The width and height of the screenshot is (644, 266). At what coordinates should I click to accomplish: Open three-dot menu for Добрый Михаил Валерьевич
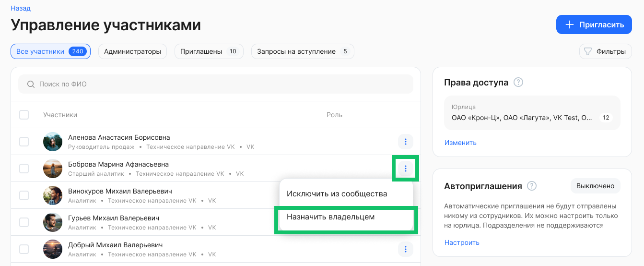click(406, 249)
